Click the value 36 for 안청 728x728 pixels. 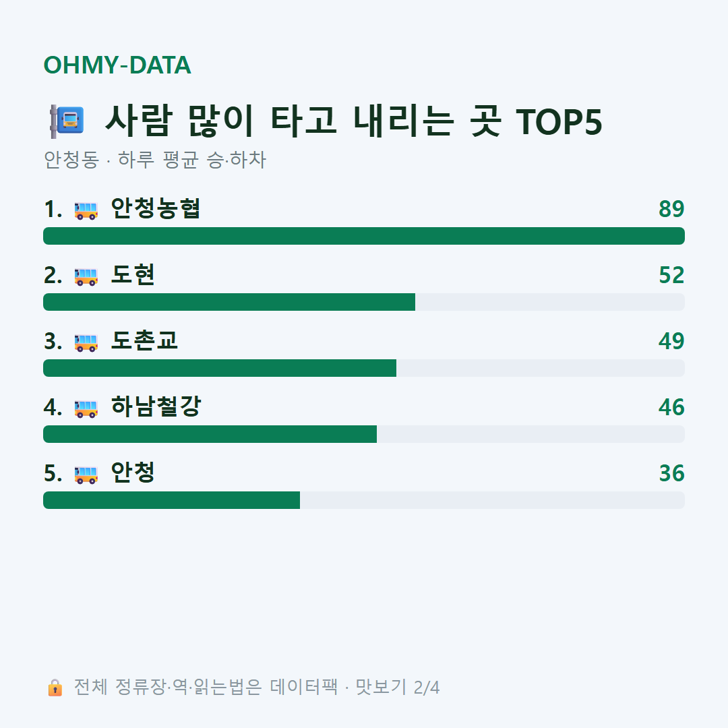click(671, 474)
